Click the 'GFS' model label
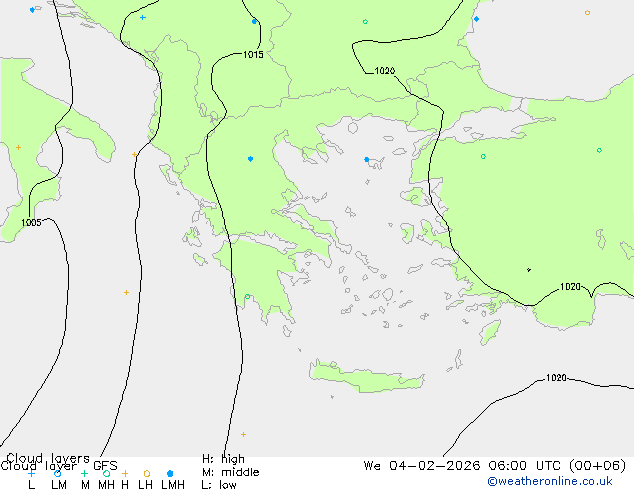The image size is (634, 490). (105, 466)
